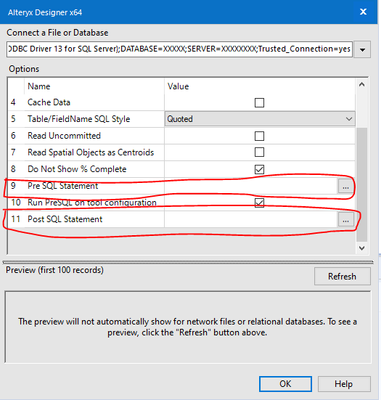Select the Post SQL Statement label

click(x=65, y=219)
